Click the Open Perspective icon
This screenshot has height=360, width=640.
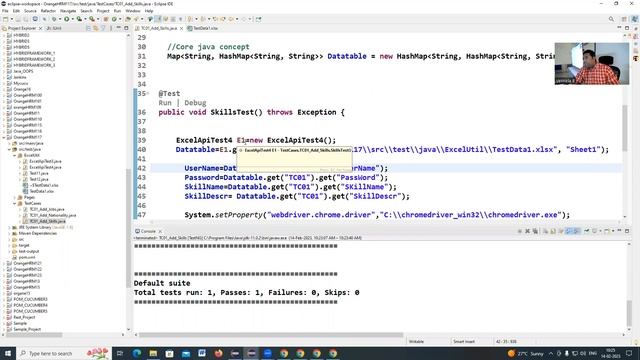click(x=624, y=19)
